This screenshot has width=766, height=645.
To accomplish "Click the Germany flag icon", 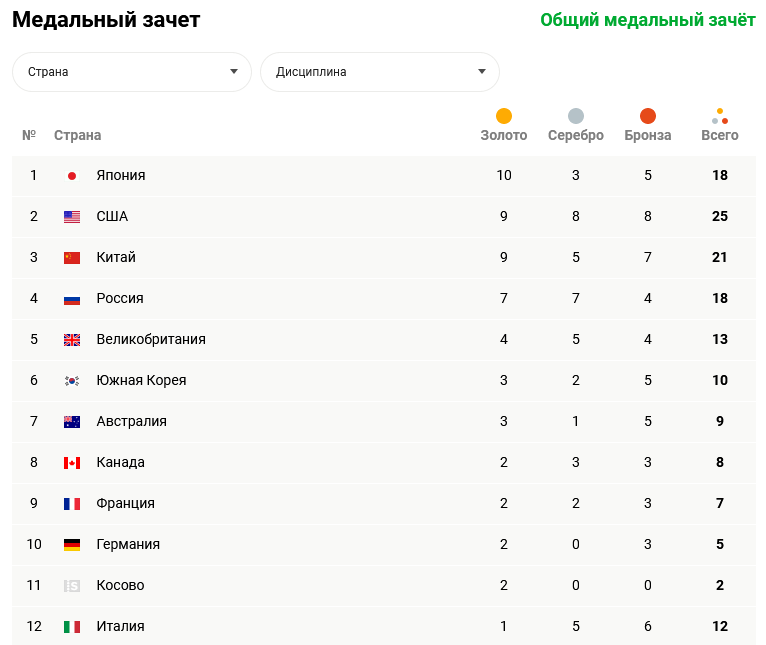I will coord(72,545).
